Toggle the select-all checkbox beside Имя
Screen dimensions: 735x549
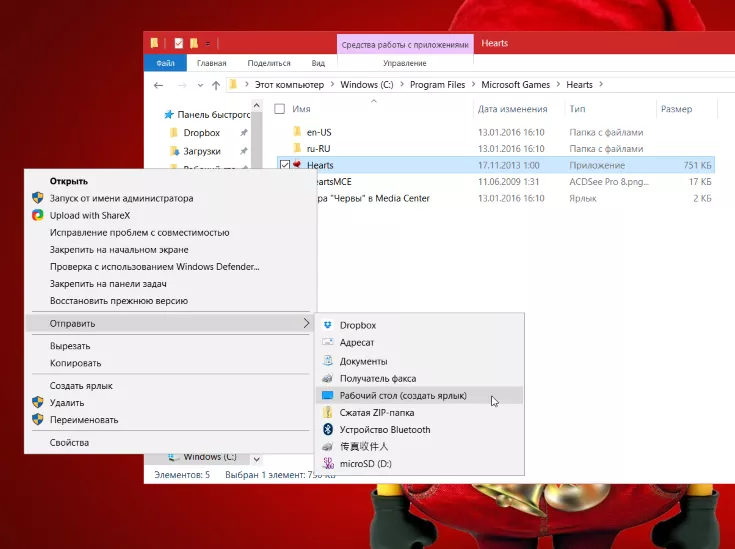click(280, 109)
